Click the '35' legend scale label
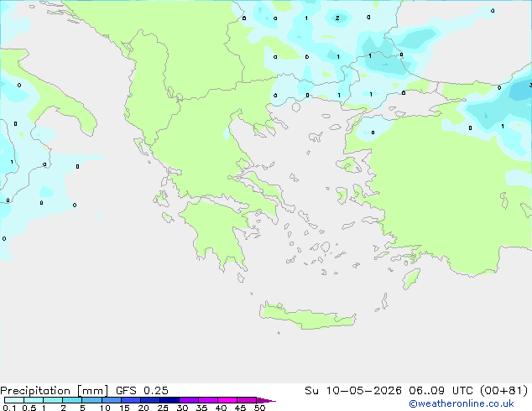 (201, 408)
